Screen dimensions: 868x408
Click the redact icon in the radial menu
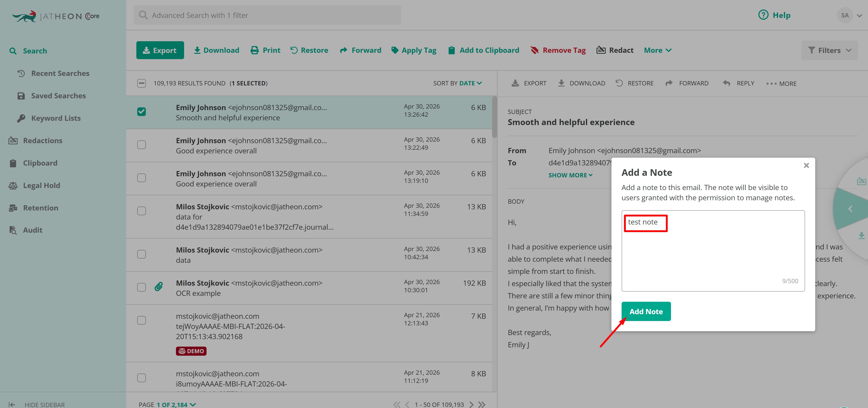coord(861,181)
